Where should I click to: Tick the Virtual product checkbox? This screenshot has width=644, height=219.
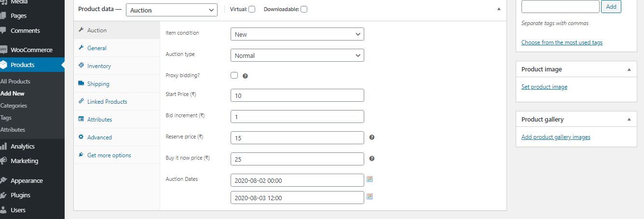click(x=252, y=9)
